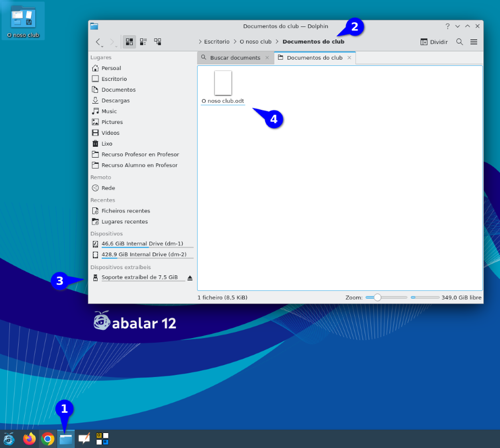Click the O noso club.odt file name
The image size is (500, 448).
click(x=223, y=101)
